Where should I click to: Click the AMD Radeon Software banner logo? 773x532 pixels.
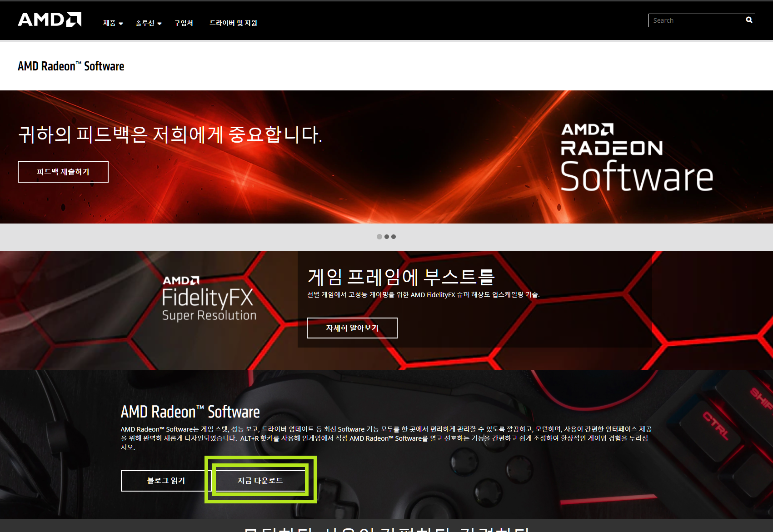(637, 157)
